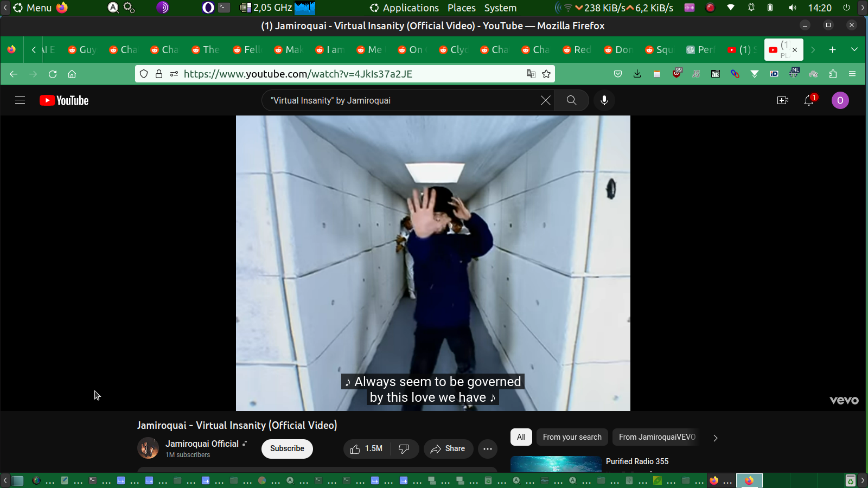
Task: Start voice search with the microphone
Action: [x=604, y=100]
